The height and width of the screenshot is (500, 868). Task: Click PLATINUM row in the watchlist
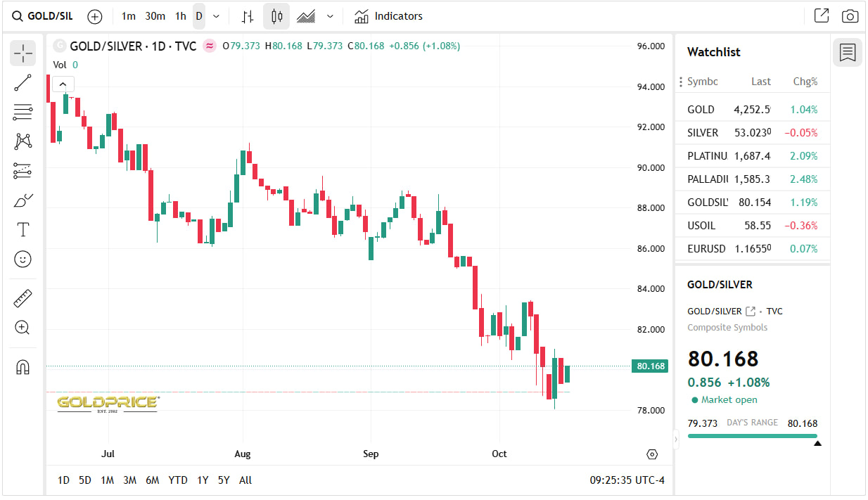(752, 156)
